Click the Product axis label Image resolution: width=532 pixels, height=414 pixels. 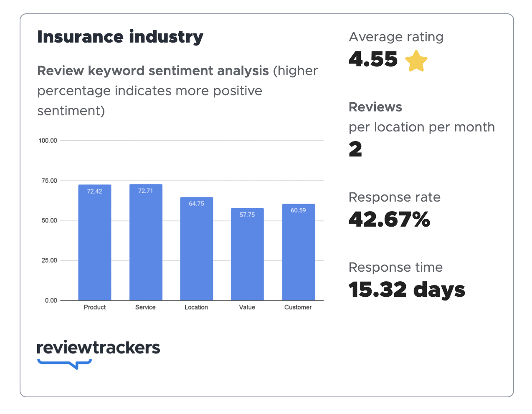[x=95, y=307]
